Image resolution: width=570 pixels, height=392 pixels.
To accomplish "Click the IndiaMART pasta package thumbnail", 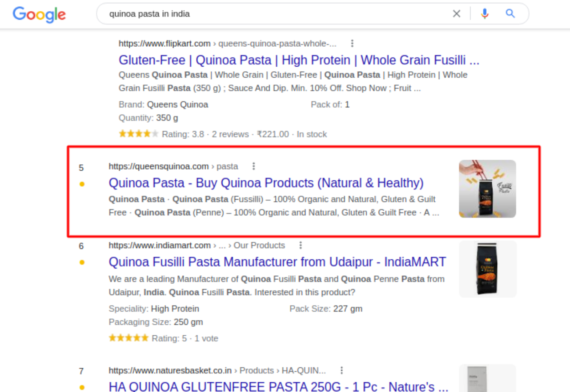I will pos(488,269).
